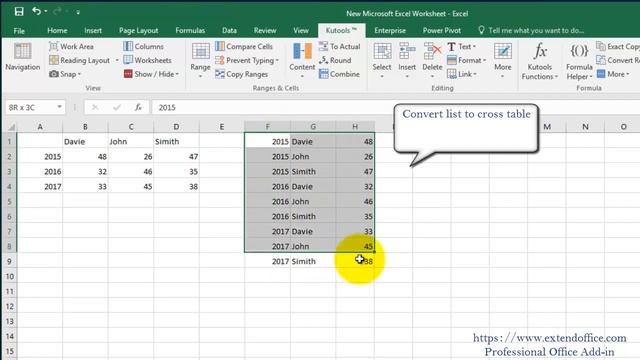
Task: Open the Show / Hide dropdown
Action: coord(151,74)
